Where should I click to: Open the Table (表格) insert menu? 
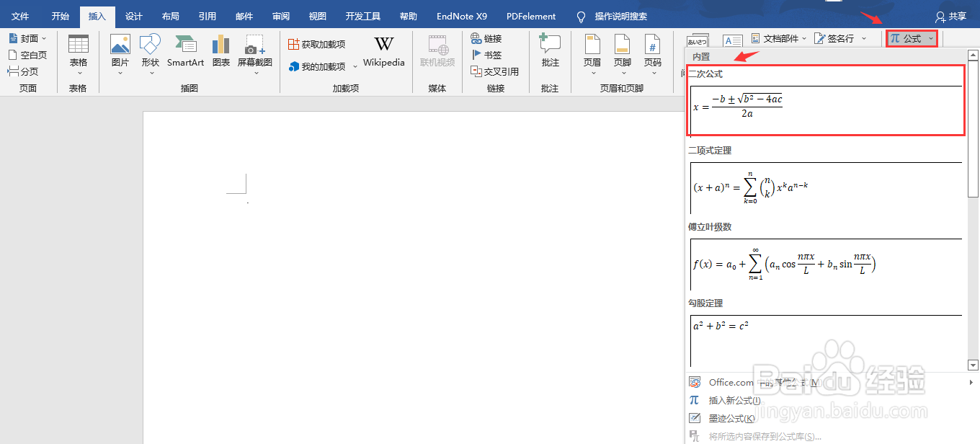pos(78,55)
